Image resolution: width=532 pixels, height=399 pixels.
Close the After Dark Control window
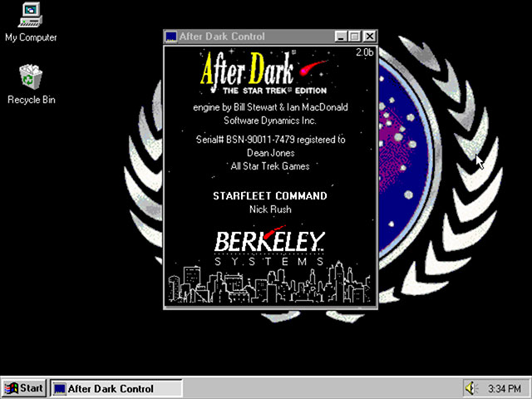pyautogui.click(x=369, y=37)
